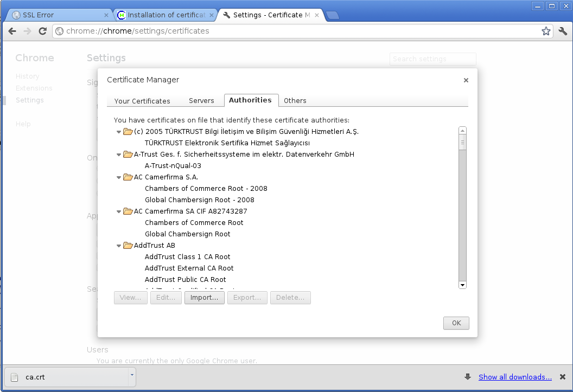
Task: Click the Search settings field
Action: 432,59
